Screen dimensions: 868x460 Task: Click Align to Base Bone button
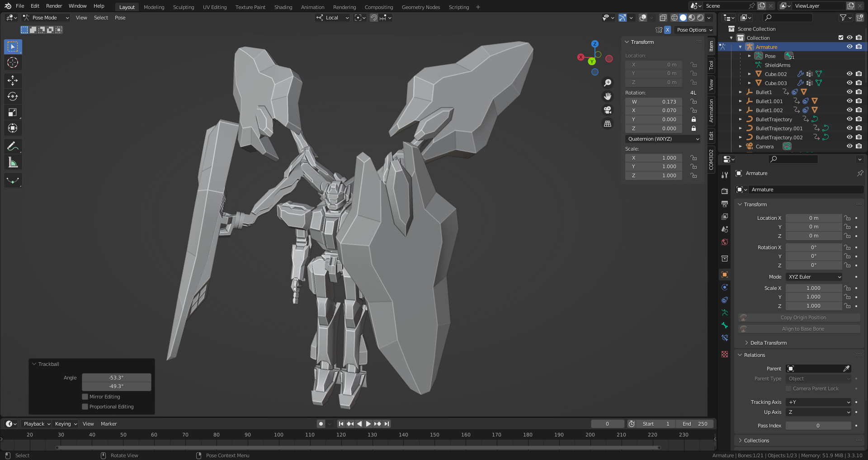pos(799,329)
